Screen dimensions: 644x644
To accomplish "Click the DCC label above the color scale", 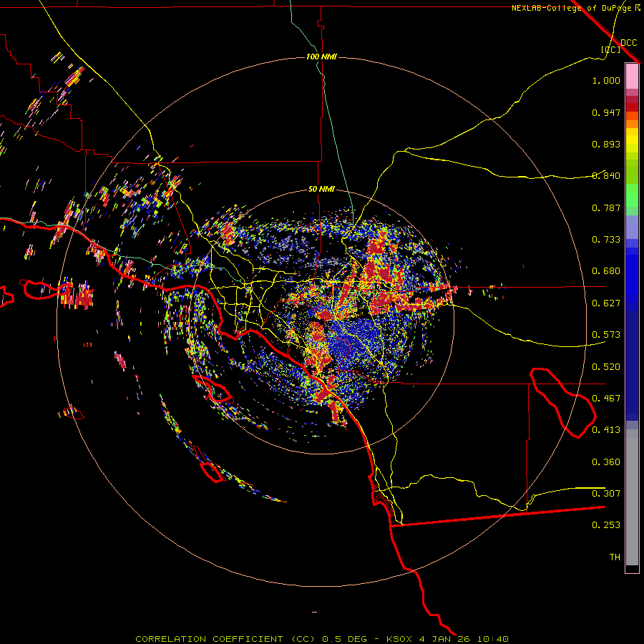I will tap(628, 43).
